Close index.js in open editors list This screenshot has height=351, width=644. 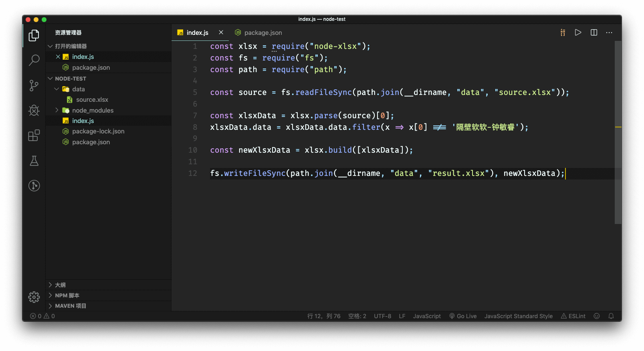[58, 57]
